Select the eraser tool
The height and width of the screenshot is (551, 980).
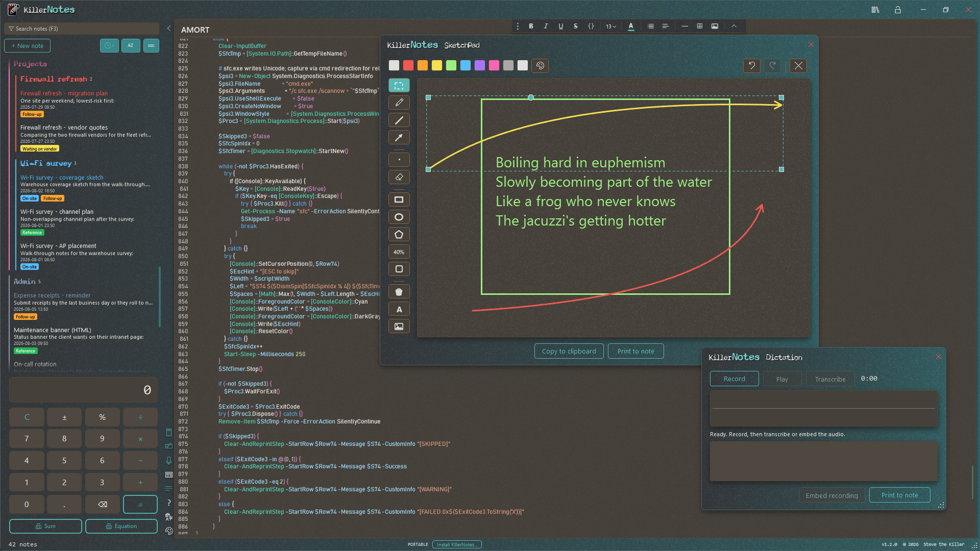pos(399,177)
